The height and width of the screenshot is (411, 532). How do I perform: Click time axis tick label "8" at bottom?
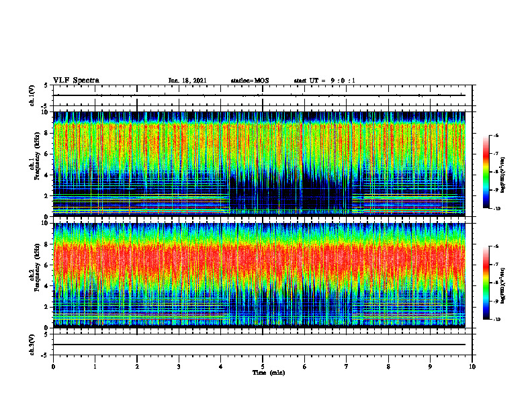pos(388,367)
